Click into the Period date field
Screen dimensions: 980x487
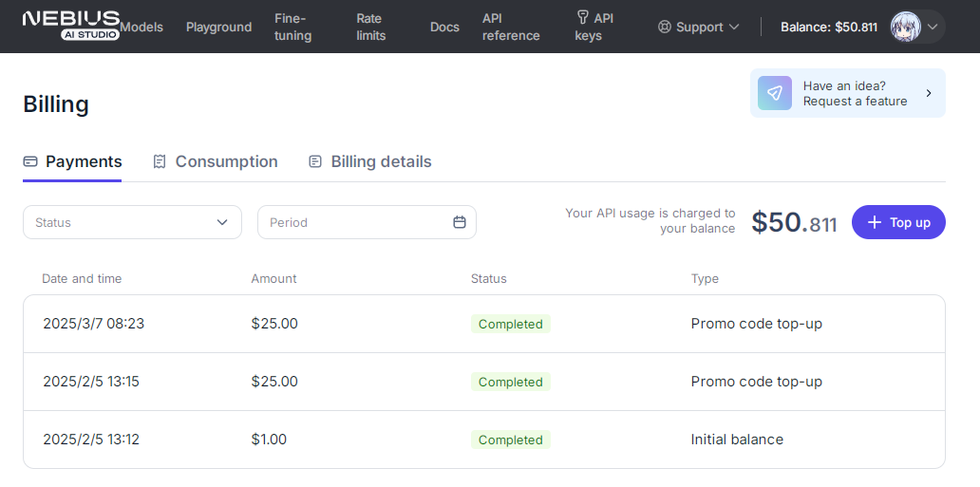click(367, 222)
